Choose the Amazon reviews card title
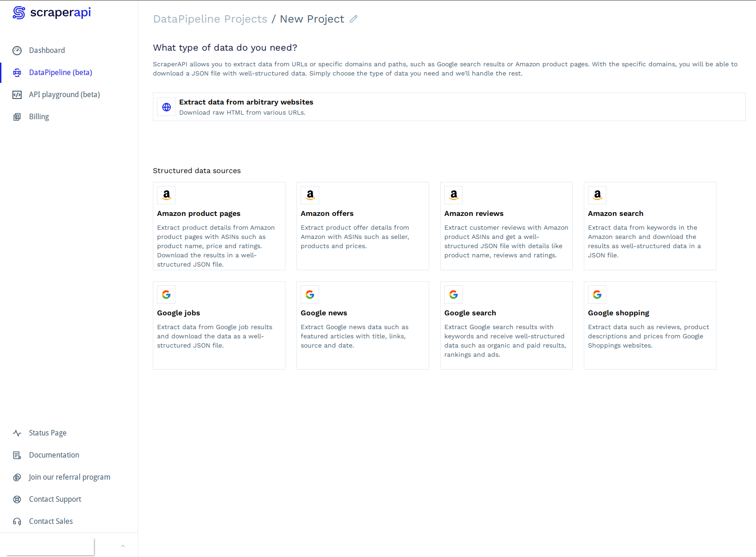 coord(474,214)
